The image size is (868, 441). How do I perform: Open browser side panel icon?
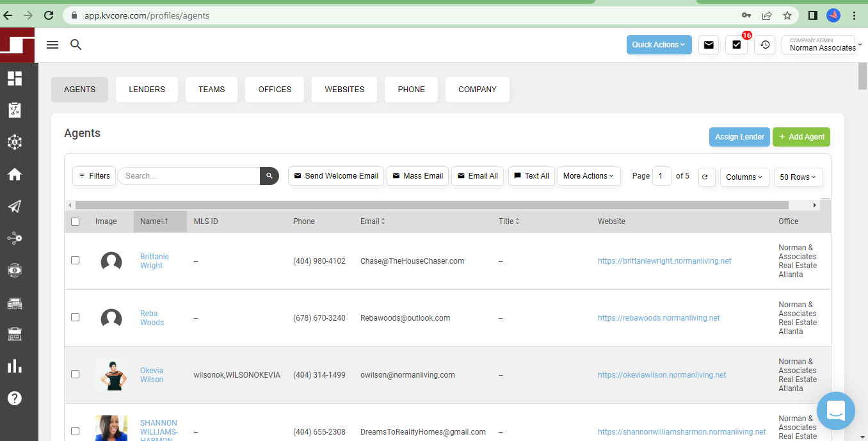[x=813, y=15]
